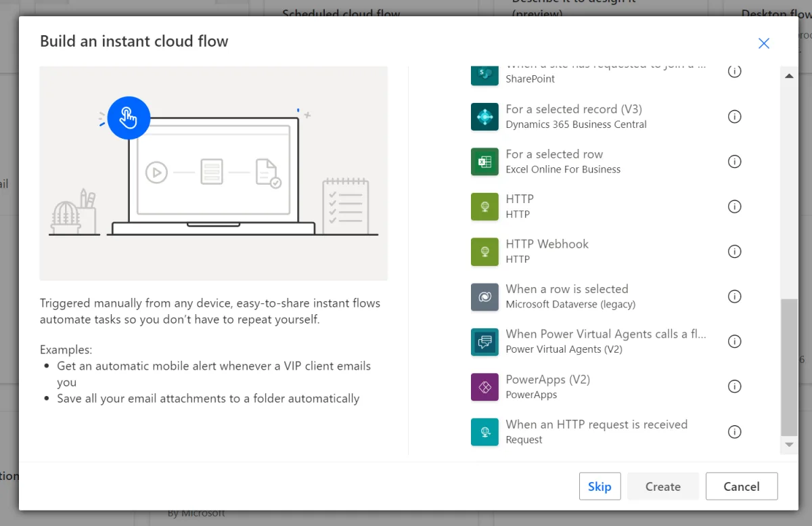
Task: View info for When a row is selected
Action: (734, 297)
